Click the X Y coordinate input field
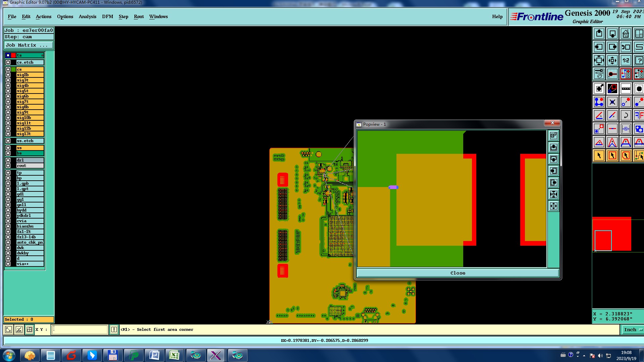 coord(80,330)
